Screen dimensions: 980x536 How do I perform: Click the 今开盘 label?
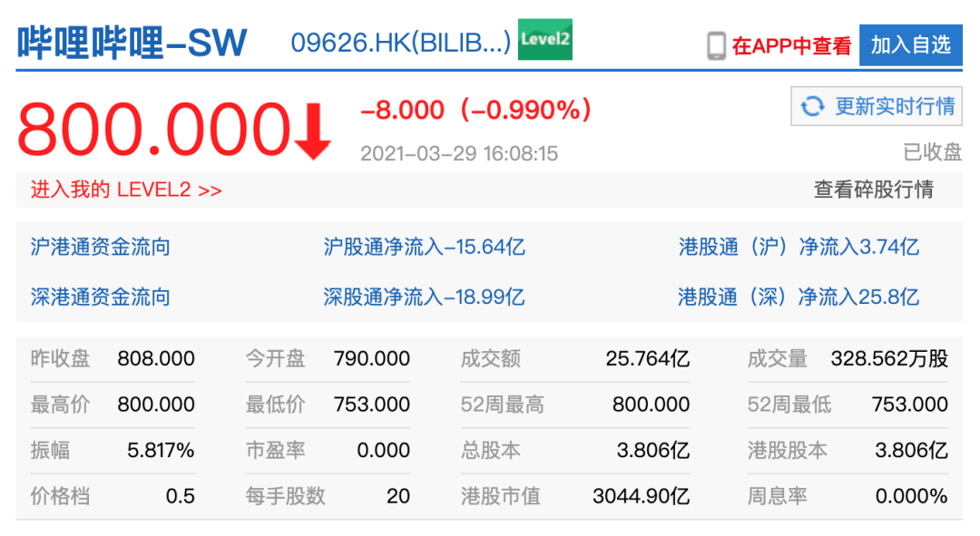276,358
